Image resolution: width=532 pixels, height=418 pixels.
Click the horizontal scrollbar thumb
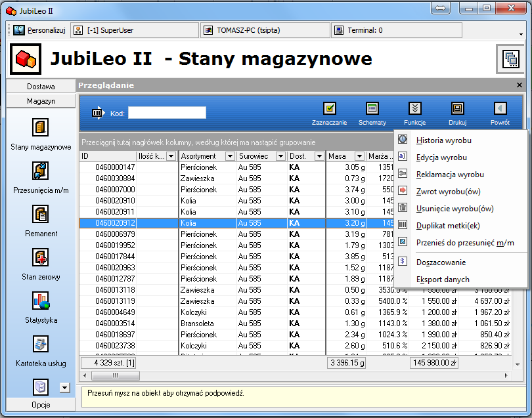[x=116, y=375]
